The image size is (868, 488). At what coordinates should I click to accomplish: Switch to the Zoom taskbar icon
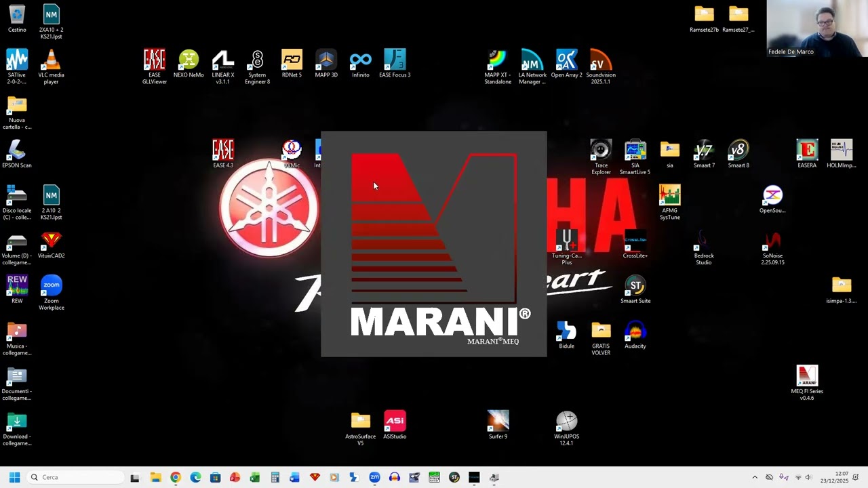point(374,477)
